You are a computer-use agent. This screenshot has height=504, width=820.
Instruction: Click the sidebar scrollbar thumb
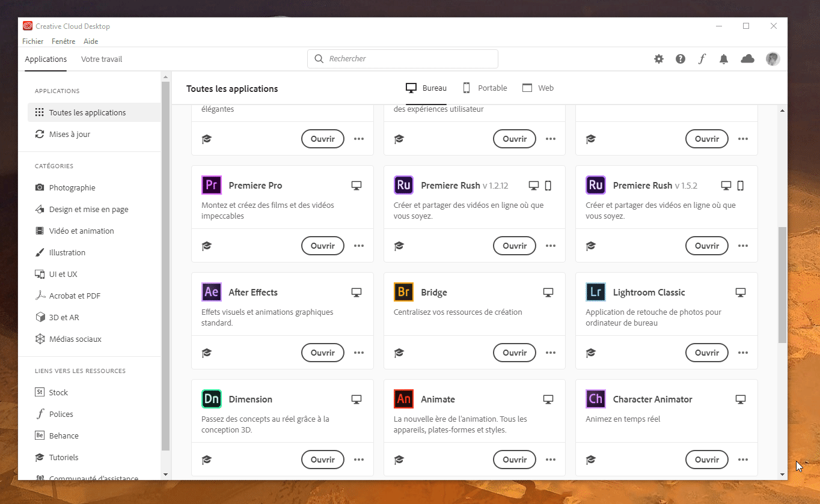point(165,266)
